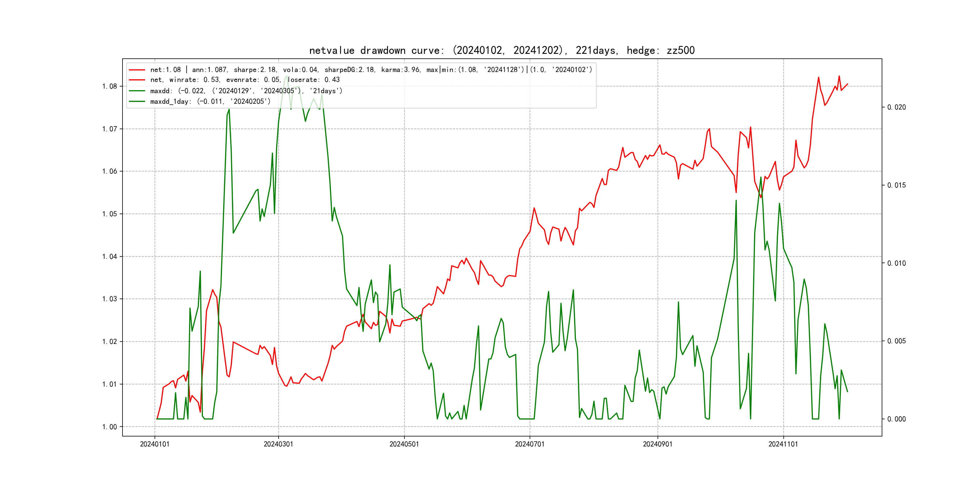Viewport: 980px width, 490px height.
Task: Click the green swatch beside maxdd legend
Action: pyautogui.click(x=137, y=91)
